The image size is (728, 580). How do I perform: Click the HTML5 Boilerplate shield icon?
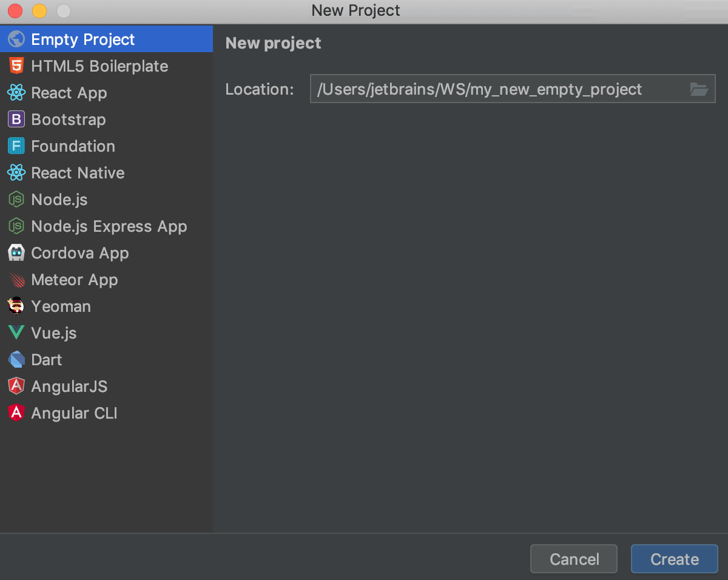[x=16, y=66]
